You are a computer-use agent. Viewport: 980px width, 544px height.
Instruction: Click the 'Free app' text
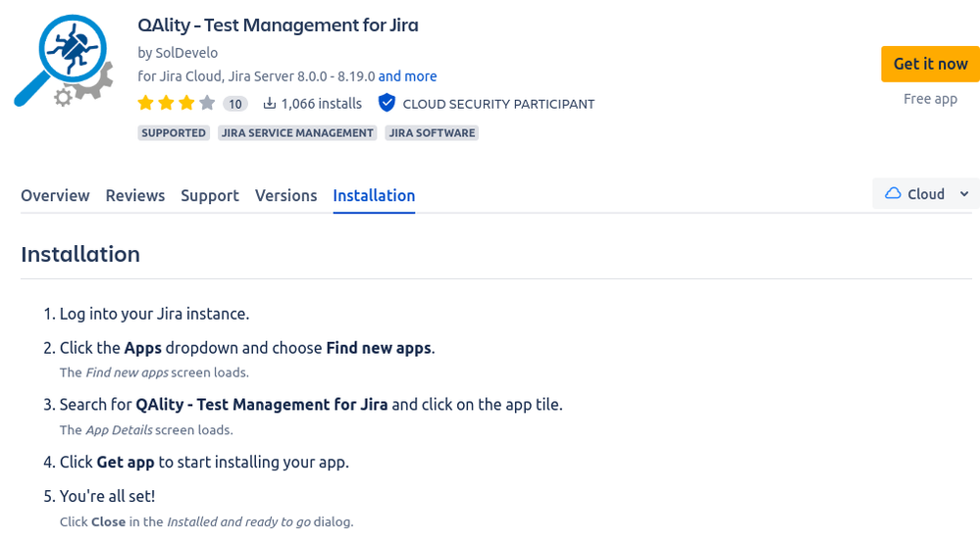tap(930, 99)
